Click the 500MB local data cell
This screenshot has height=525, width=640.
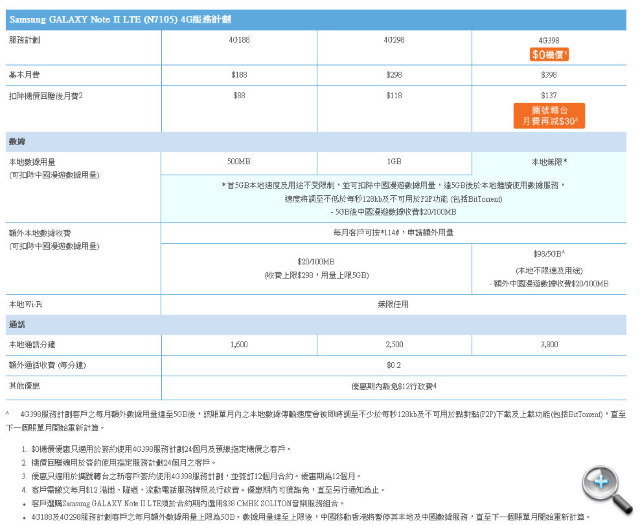[x=238, y=161]
